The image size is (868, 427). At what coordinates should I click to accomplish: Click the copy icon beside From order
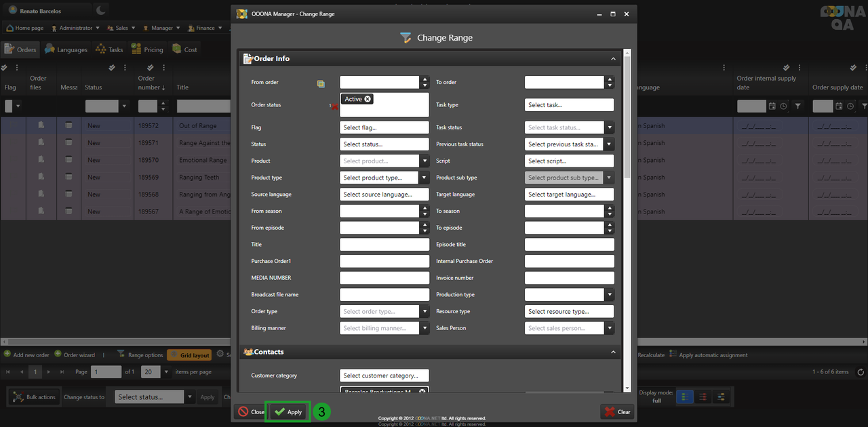point(321,83)
